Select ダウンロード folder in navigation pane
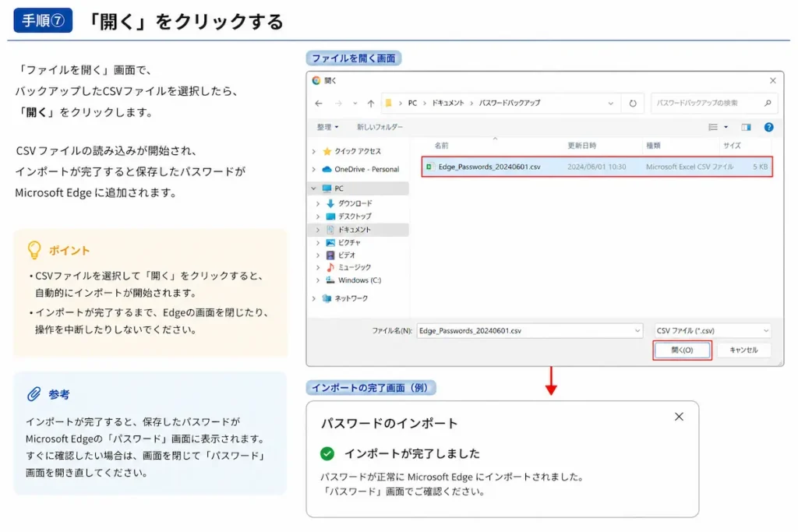Image resolution: width=798 pixels, height=532 pixels. click(x=355, y=203)
